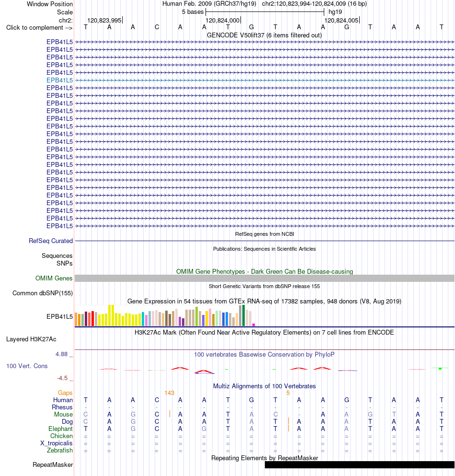Click the only C base in complement row

point(157,27)
